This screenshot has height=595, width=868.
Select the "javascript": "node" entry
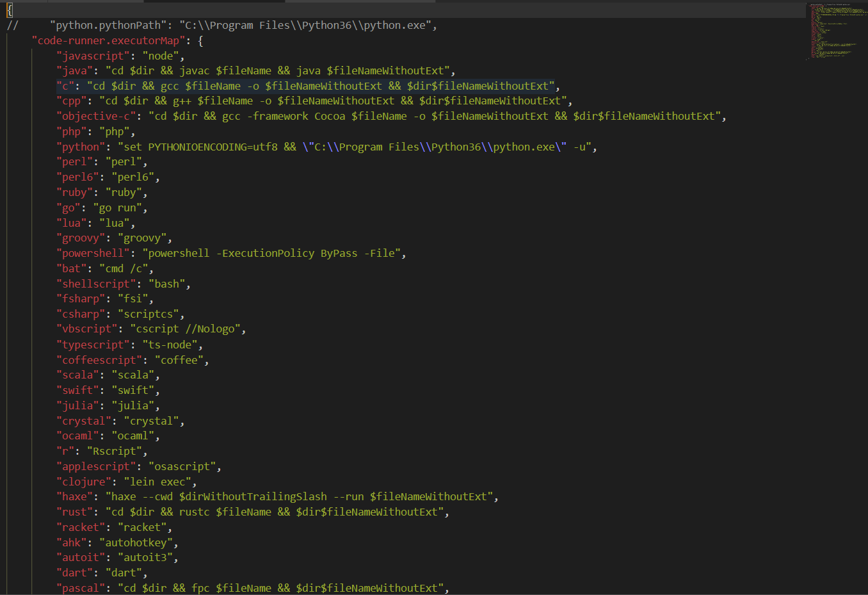click(118, 56)
